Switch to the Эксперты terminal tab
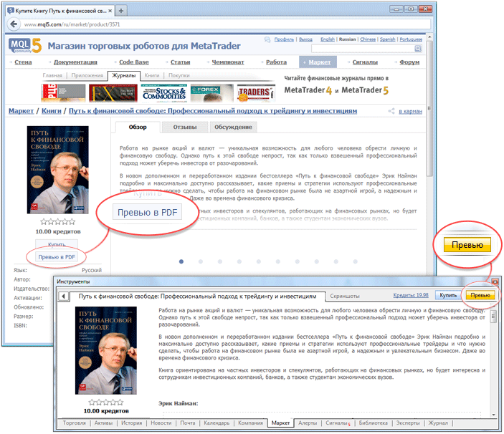 tap(408, 423)
